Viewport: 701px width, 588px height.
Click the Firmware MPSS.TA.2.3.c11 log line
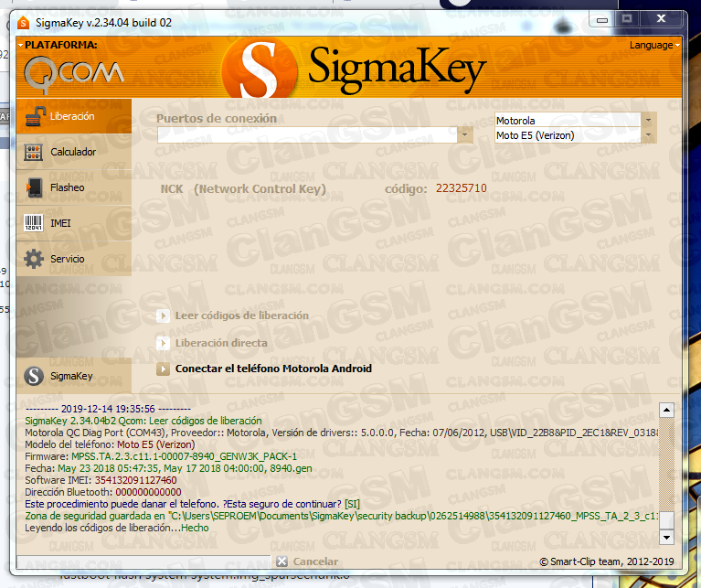point(161,456)
